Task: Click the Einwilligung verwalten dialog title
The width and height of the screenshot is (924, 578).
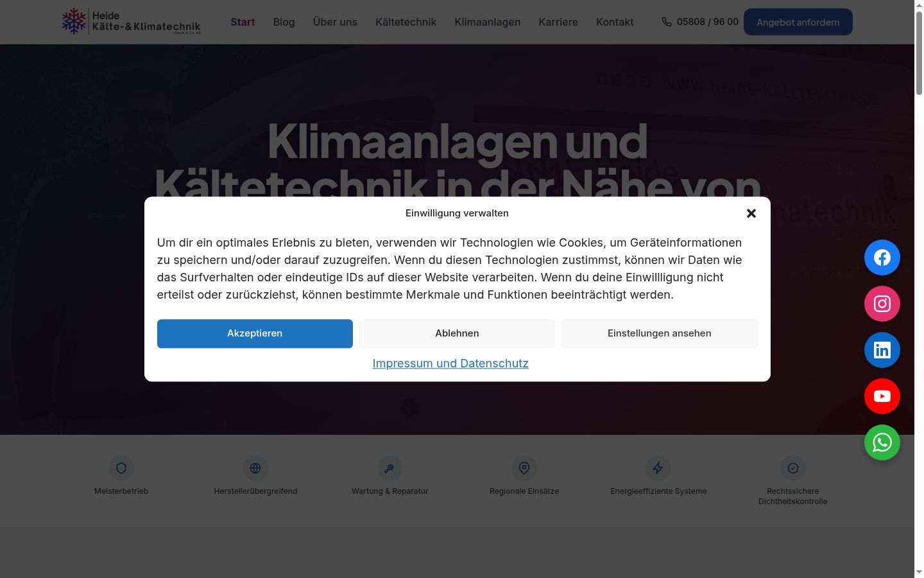Action: tap(457, 213)
